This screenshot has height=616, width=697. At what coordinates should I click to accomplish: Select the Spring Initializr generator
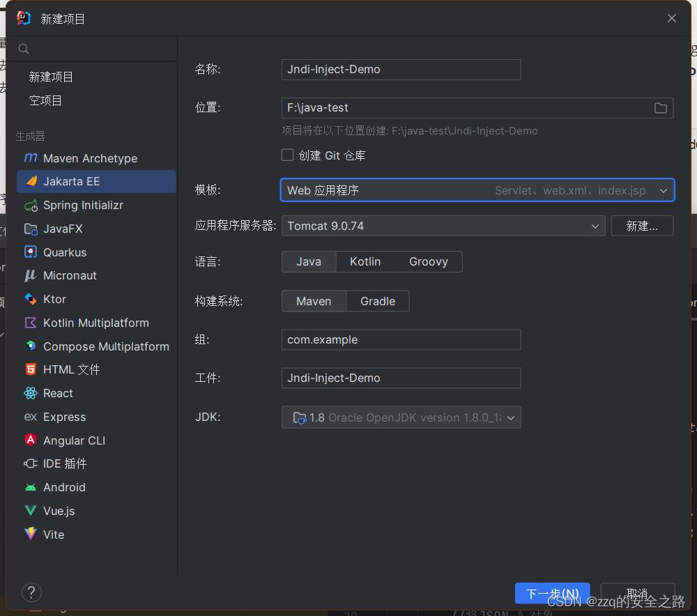pos(96,206)
